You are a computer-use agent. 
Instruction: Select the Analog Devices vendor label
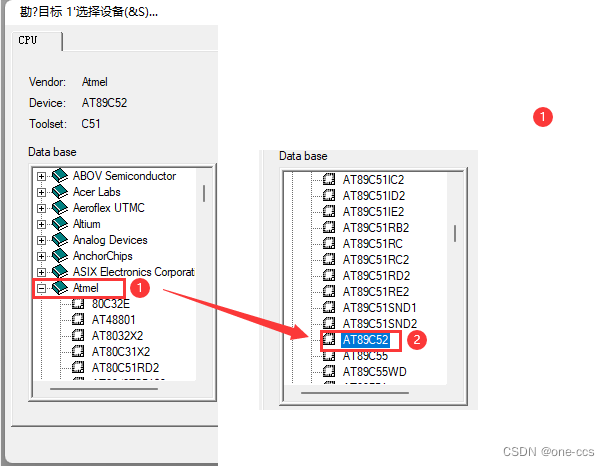point(110,240)
